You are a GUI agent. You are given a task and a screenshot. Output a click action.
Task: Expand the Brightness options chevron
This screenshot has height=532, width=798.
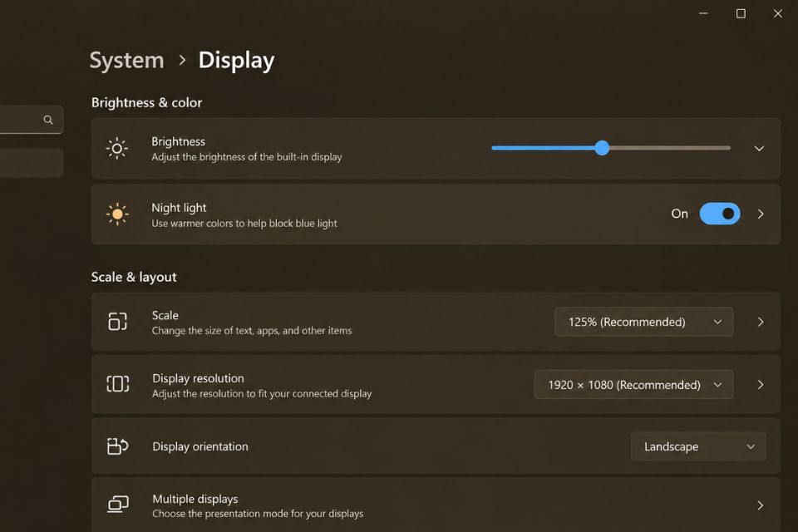coord(759,148)
